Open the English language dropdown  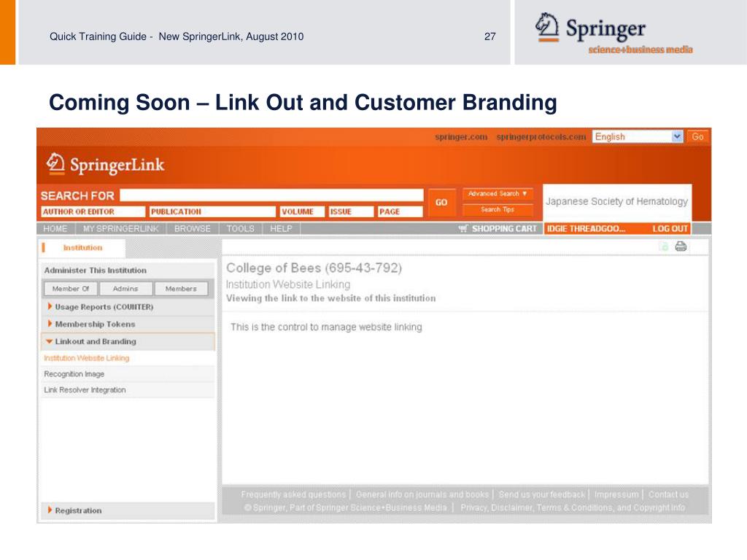[638, 136]
